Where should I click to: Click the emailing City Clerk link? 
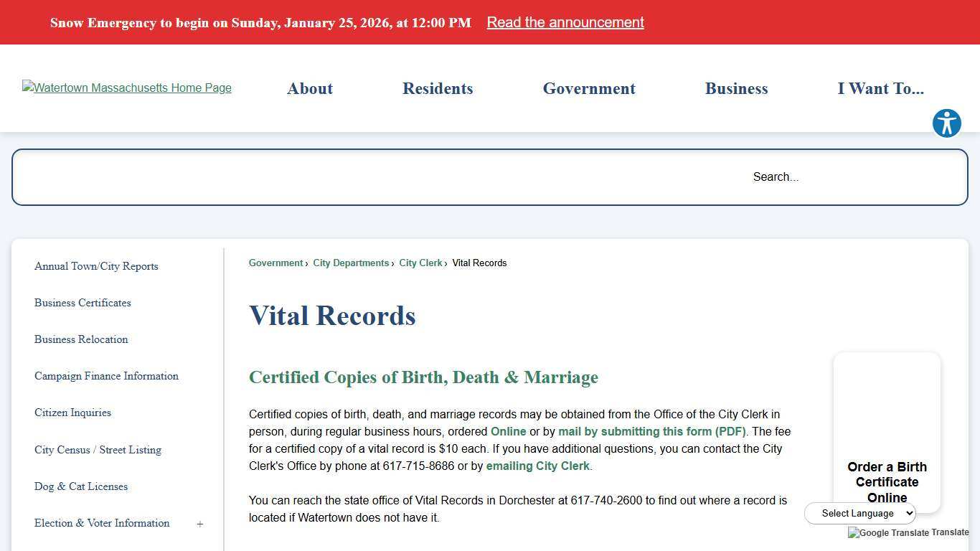coord(537,466)
